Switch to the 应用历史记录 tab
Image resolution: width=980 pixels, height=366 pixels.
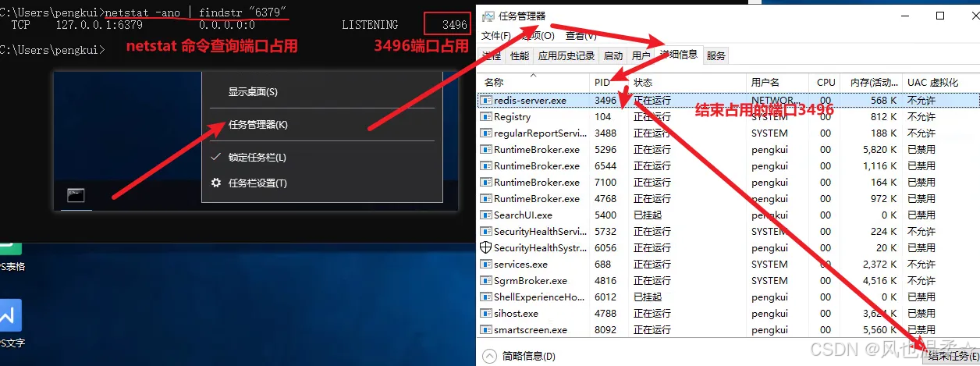tap(566, 55)
